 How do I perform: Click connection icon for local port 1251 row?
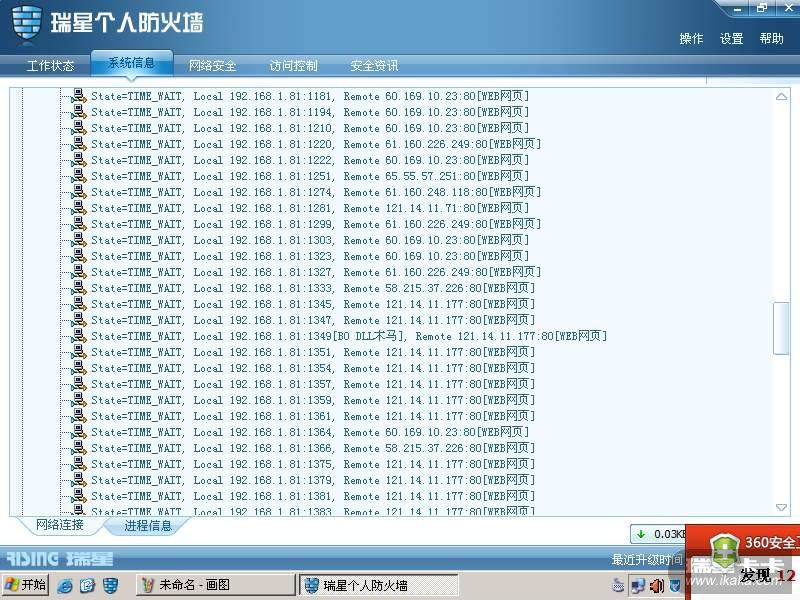(79, 176)
